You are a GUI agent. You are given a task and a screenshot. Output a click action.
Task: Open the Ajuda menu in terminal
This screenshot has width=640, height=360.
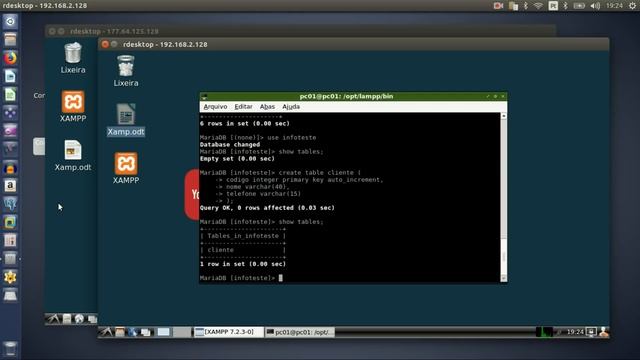(291, 107)
